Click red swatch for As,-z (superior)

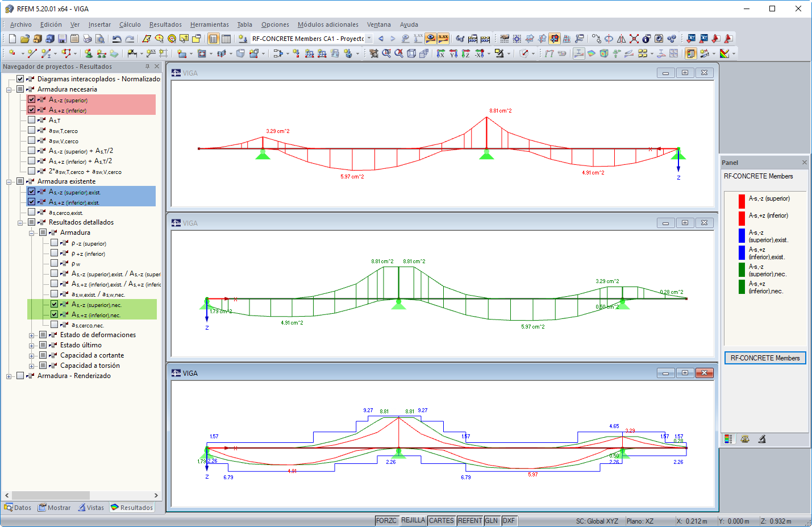point(742,201)
